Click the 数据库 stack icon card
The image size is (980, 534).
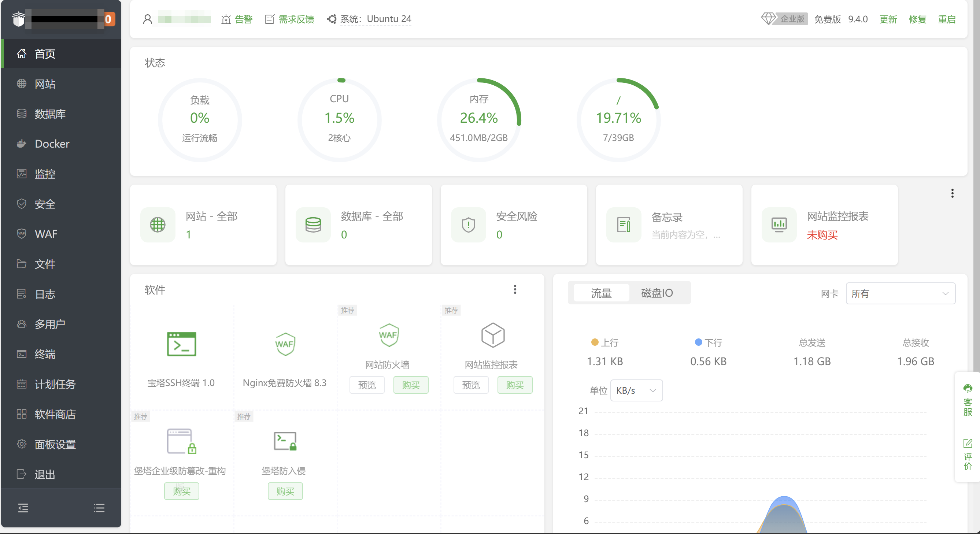click(x=313, y=225)
